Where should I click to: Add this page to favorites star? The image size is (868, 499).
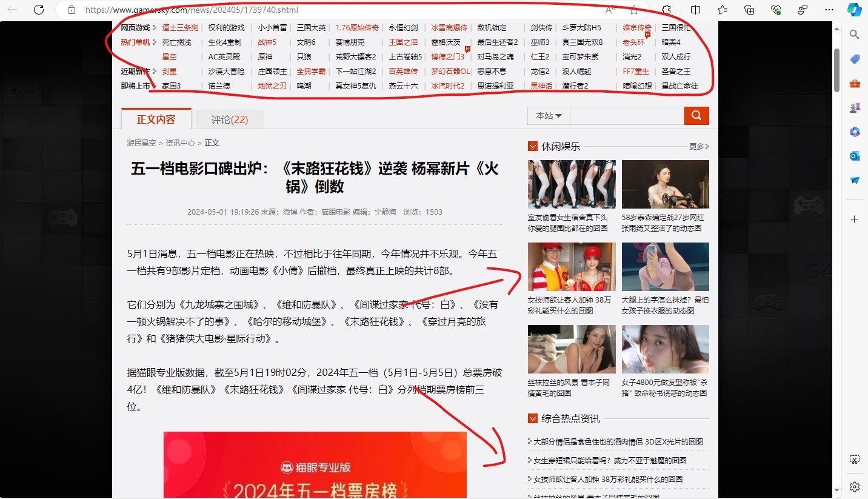click(633, 10)
